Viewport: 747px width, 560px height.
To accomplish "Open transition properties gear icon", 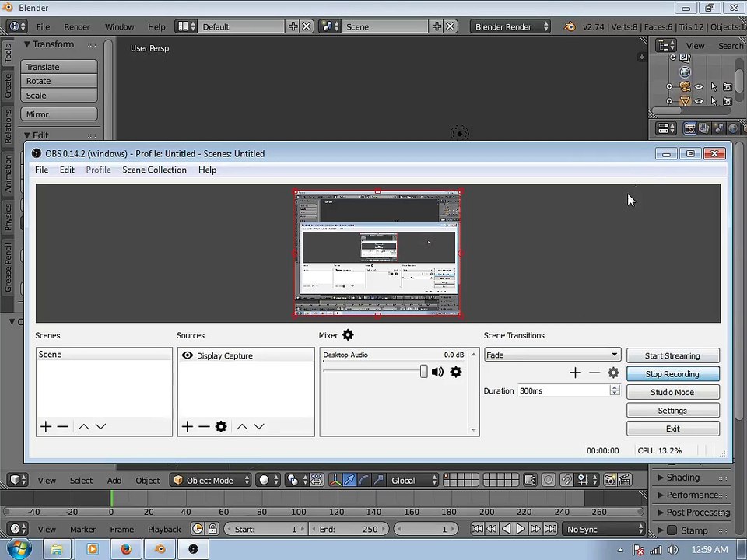I will coord(614,373).
